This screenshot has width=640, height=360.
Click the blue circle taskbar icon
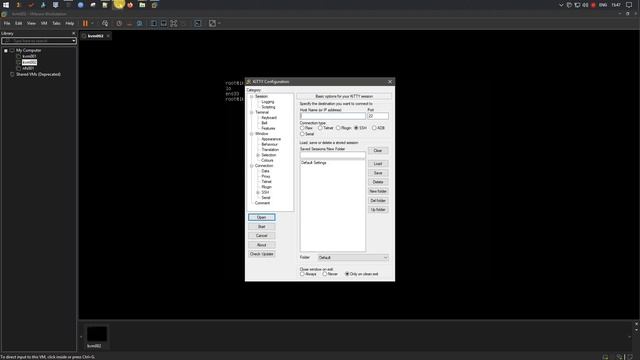(x=80, y=5)
